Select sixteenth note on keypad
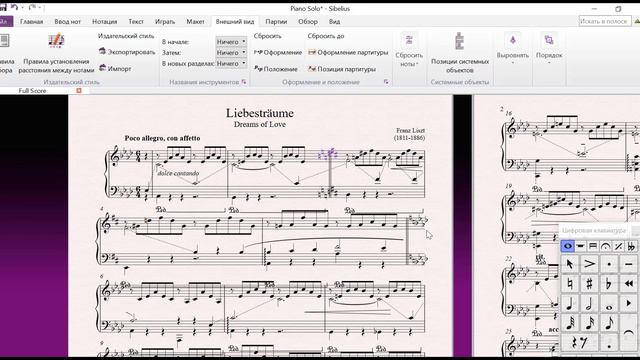This screenshot has height=360, width=640. pyautogui.click(x=589, y=323)
